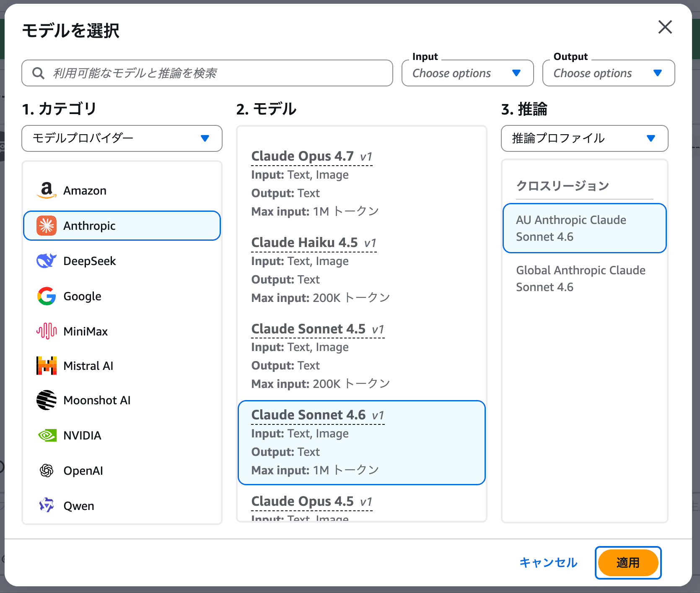
Task: Select Moonshot AI provider name
Action: (97, 400)
